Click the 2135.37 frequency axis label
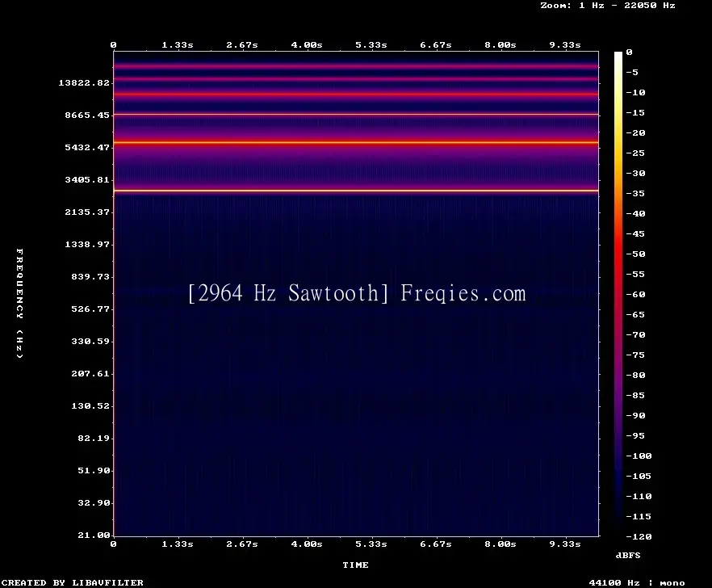712x588 pixels. click(87, 212)
